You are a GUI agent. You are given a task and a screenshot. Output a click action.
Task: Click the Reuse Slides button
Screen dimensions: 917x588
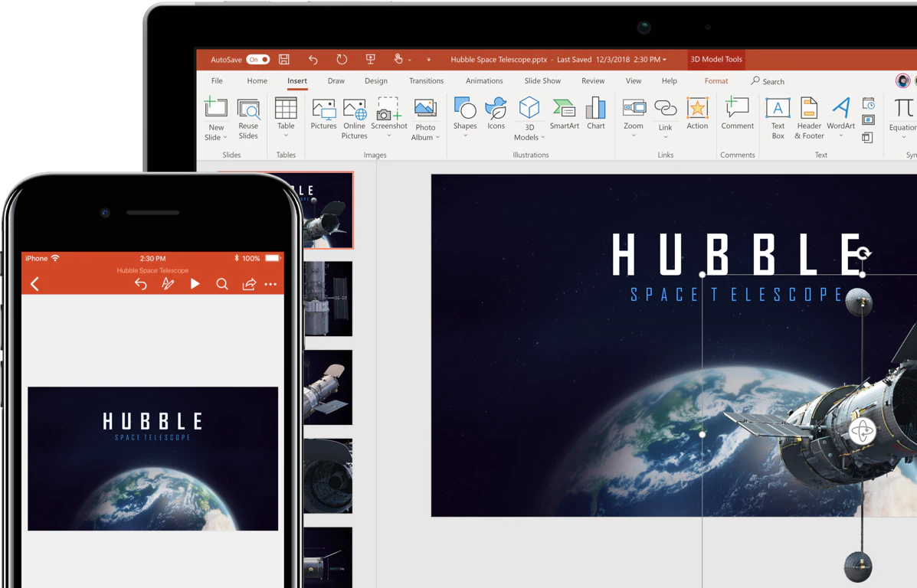click(x=248, y=119)
